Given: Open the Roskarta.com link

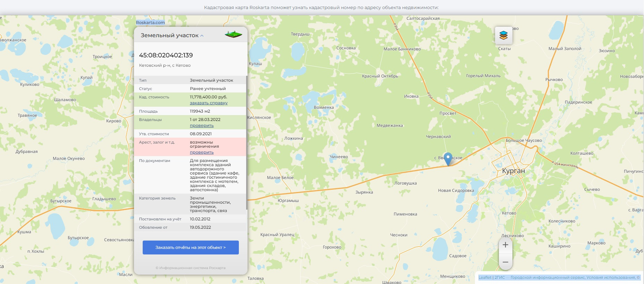Looking at the screenshot, I should pos(150,23).
